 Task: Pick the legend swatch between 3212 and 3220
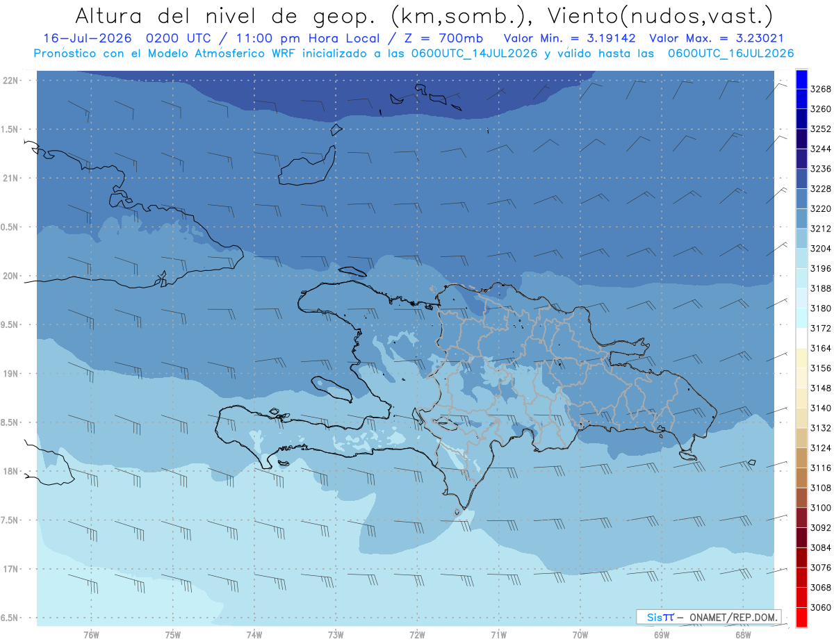[x=801, y=218]
